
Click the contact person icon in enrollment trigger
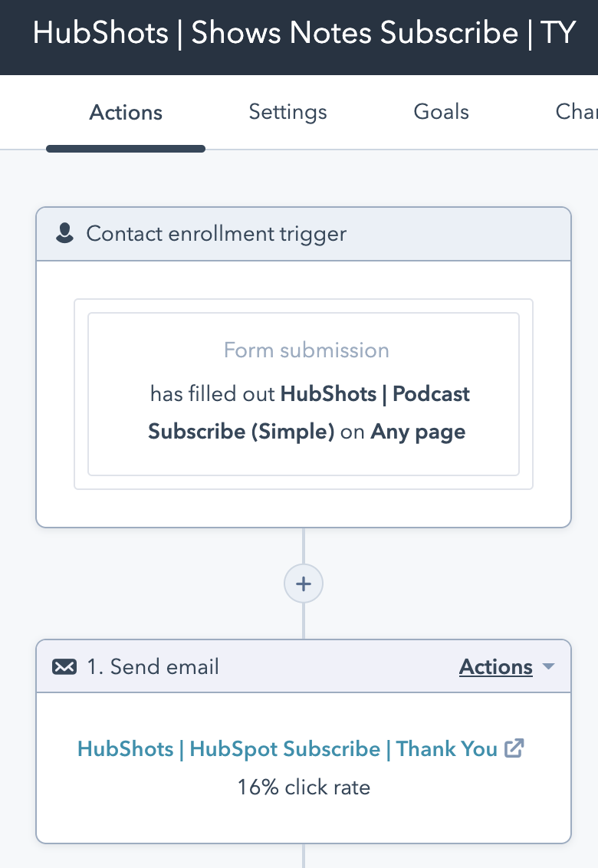pyautogui.click(x=65, y=234)
